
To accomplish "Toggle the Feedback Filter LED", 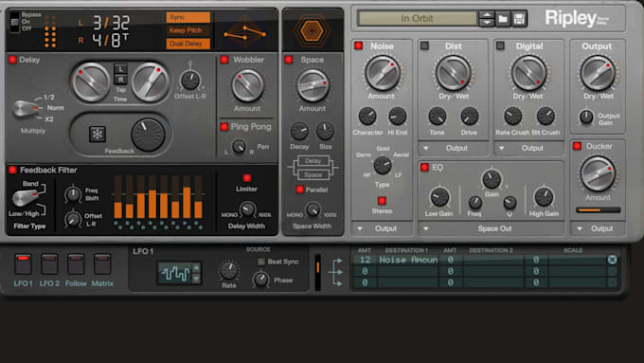I will (x=12, y=170).
